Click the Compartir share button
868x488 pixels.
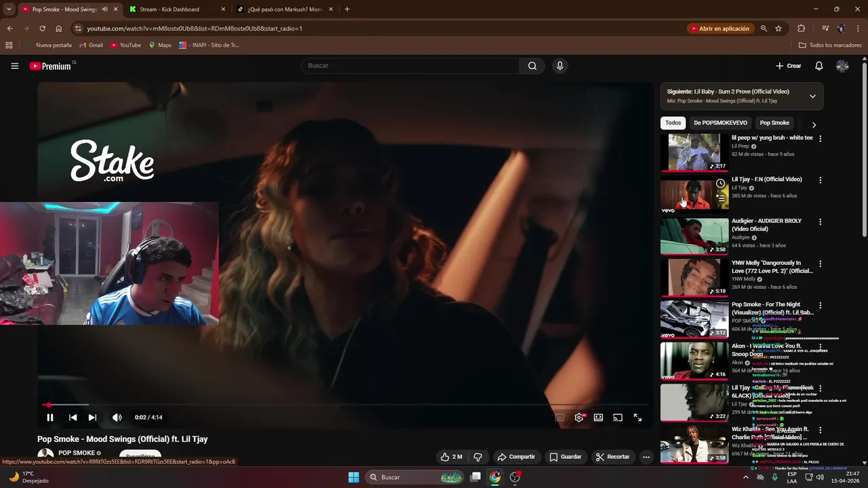[515, 457]
